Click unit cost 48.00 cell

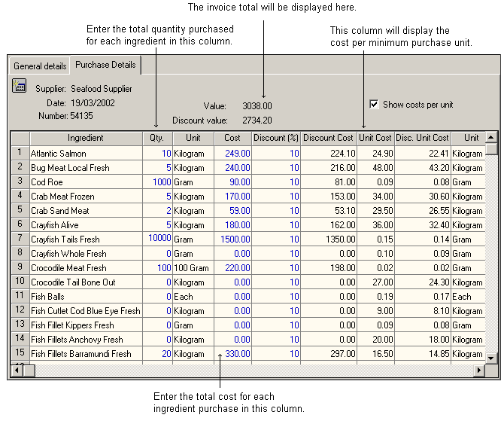(x=375, y=168)
